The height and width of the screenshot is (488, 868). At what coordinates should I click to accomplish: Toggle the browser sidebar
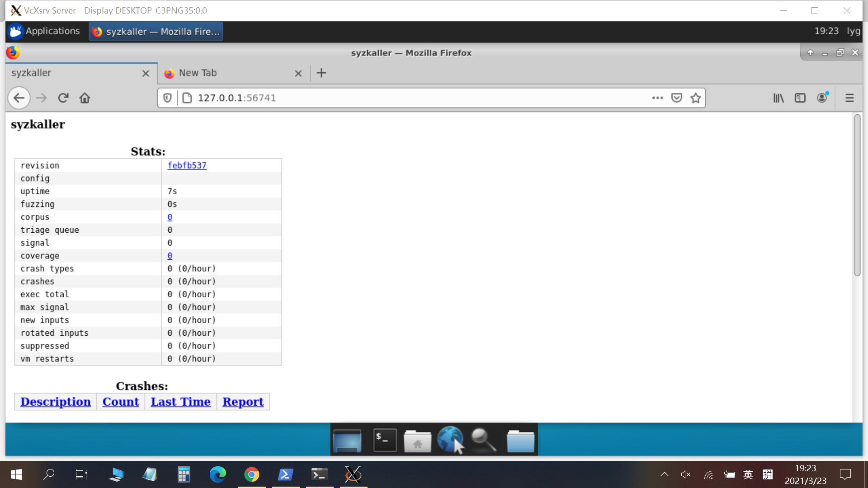(800, 98)
